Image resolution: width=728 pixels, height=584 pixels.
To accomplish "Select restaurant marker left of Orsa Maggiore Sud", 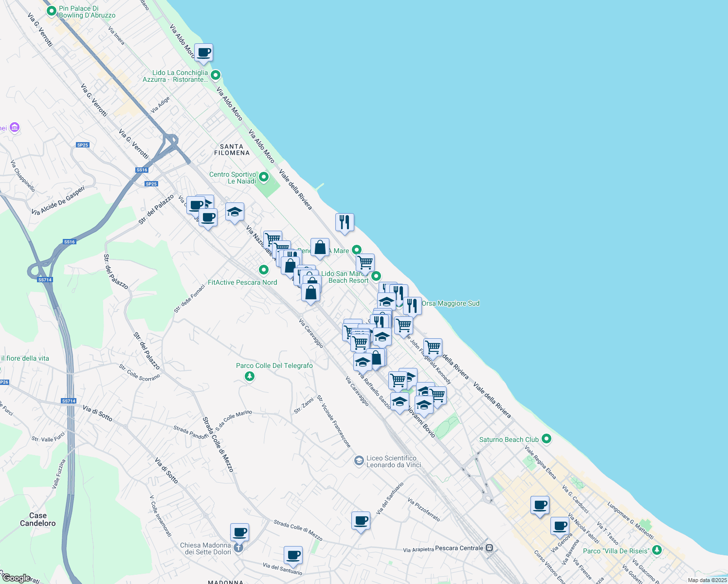I will 412,306.
